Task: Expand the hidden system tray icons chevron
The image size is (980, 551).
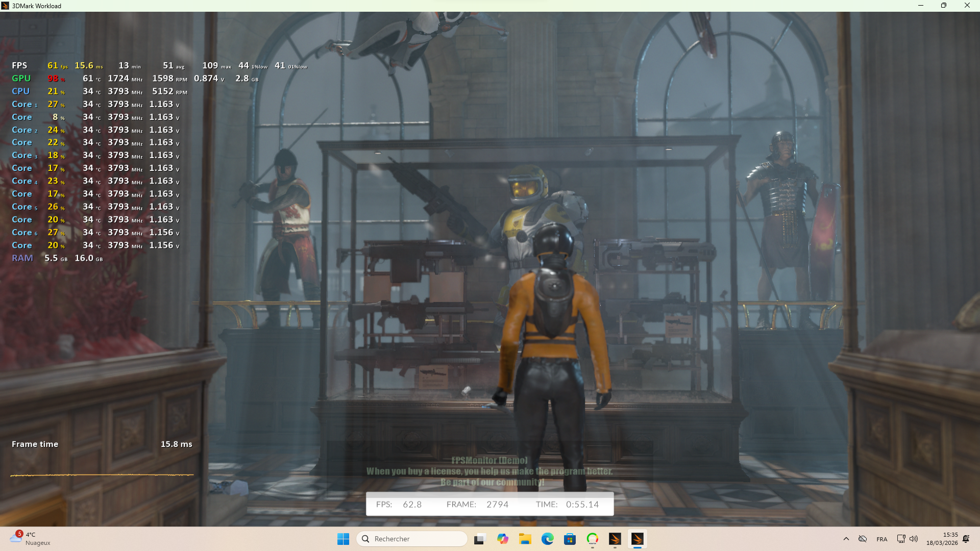Action: tap(846, 539)
